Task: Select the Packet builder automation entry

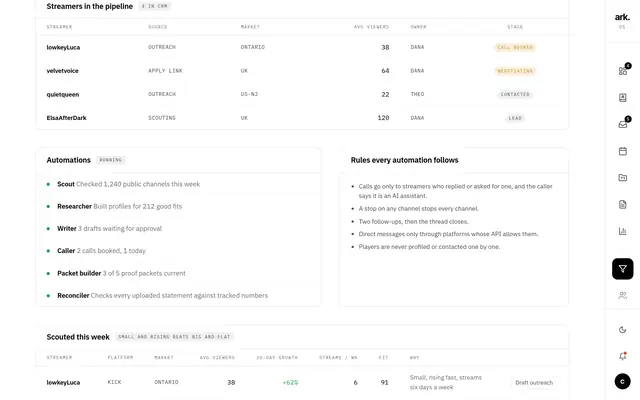Action: point(116,273)
